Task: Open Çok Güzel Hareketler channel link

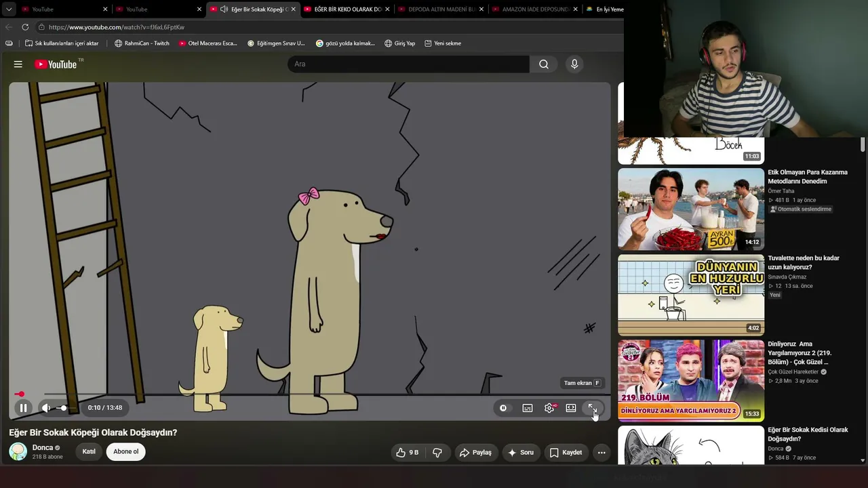Action: 793,372
